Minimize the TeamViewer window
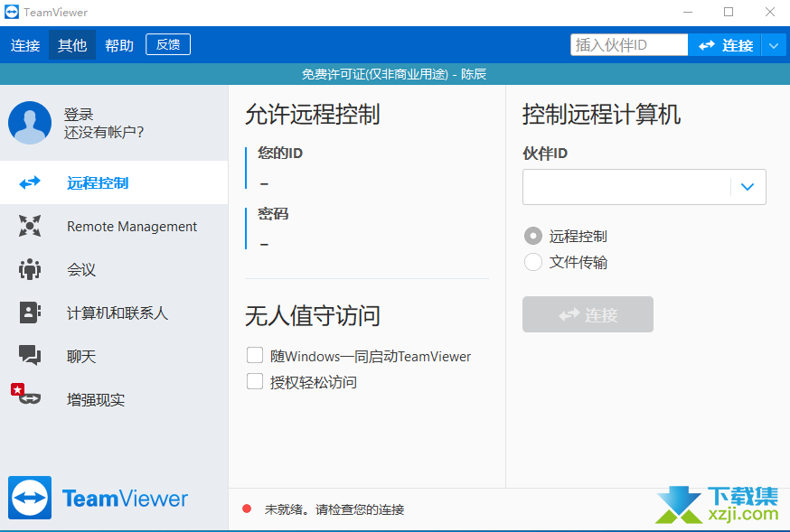 click(688, 12)
